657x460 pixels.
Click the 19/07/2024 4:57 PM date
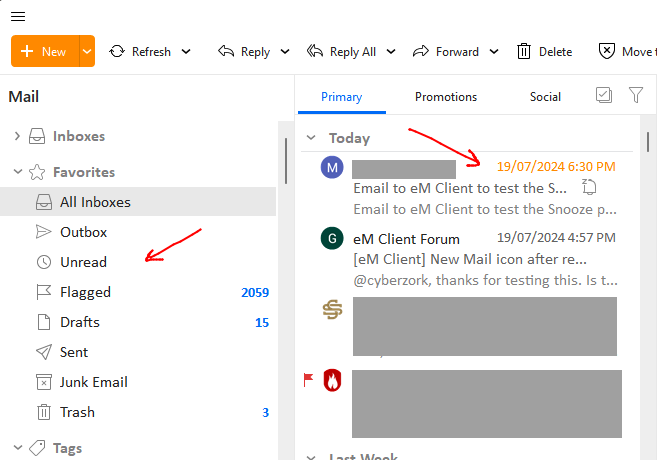[x=556, y=238]
